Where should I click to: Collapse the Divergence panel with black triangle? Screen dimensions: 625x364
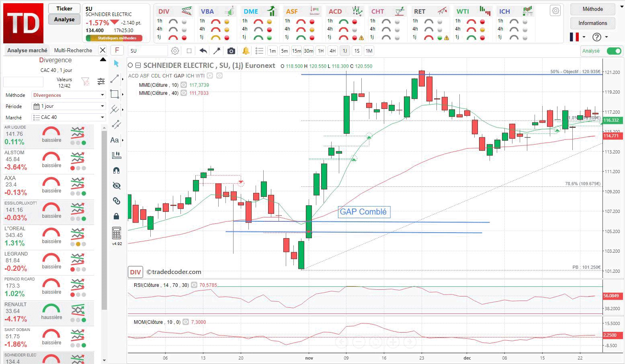pos(103,60)
